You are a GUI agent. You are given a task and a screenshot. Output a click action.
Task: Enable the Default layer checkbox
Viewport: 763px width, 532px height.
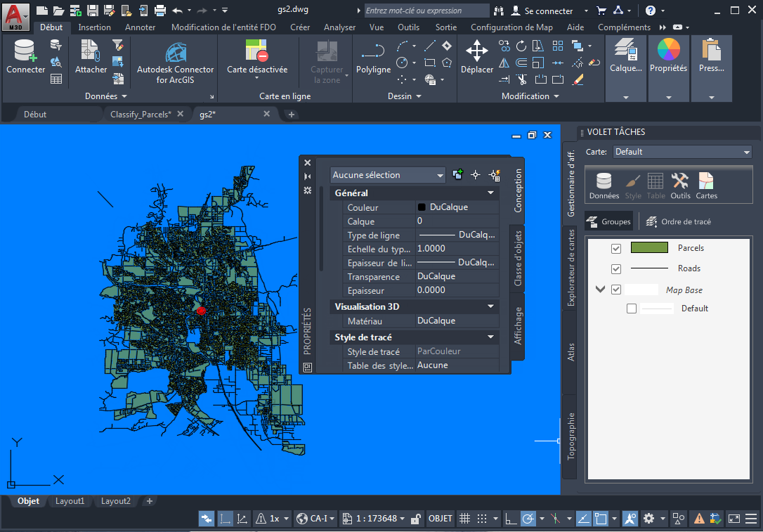tap(632, 309)
